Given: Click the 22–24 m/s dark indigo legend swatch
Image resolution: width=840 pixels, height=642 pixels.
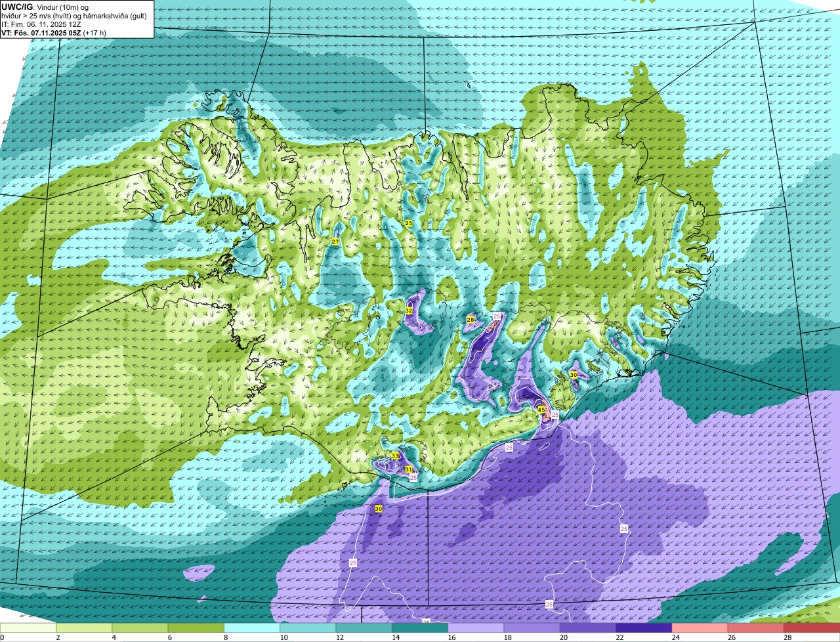Looking at the screenshot, I should coord(644,628).
